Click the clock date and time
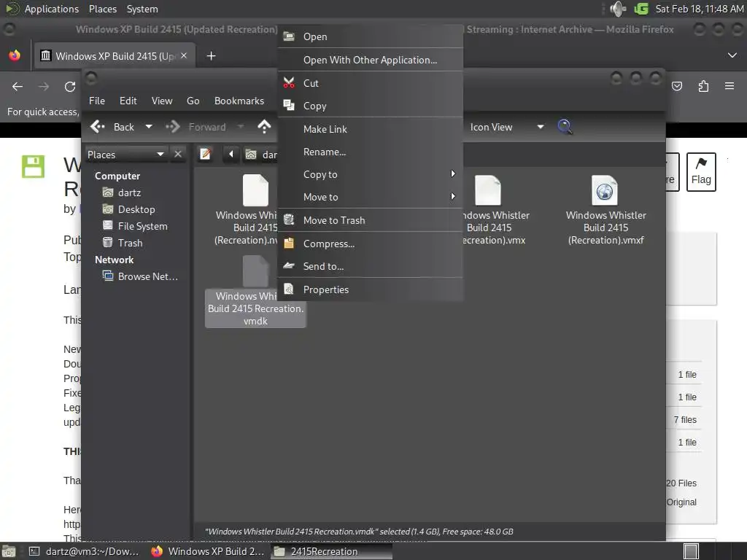Screen dimensions: 747x560 700,9
